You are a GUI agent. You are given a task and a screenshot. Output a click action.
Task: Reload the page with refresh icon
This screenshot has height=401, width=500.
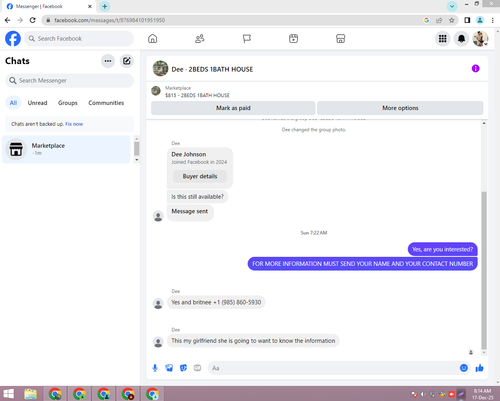point(32,20)
